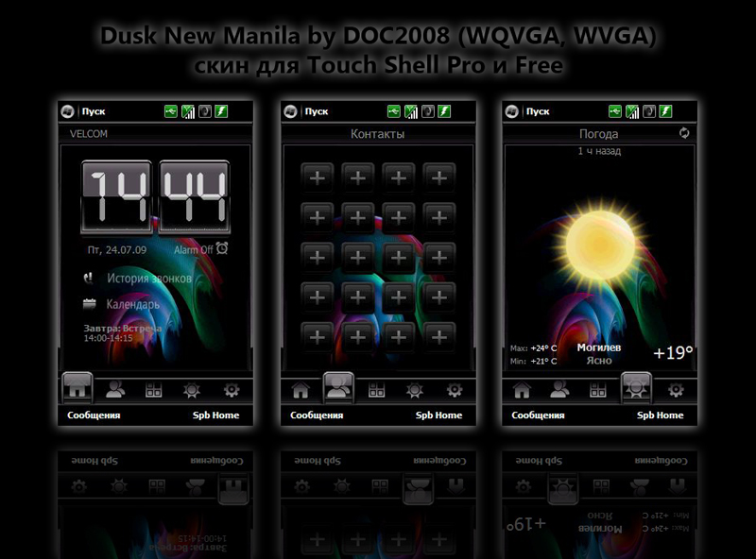The image size is (756, 559).
Task: Tap the signal strength icon on Контакты screen
Action: pyautogui.click(x=411, y=111)
